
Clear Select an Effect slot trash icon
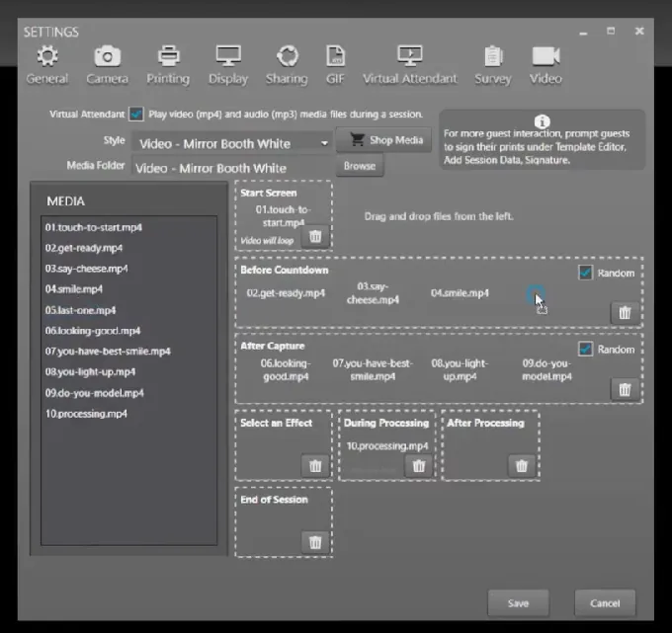pyautogui.click(x=315, y=465)
